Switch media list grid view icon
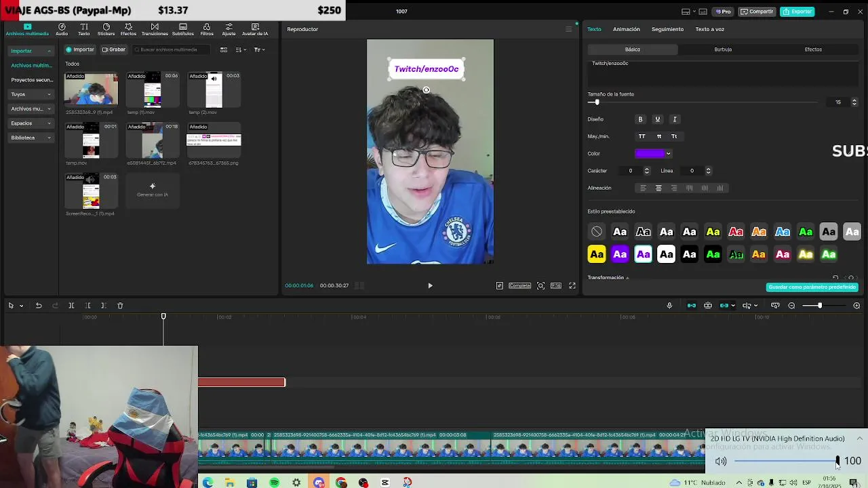The width and height of the screenshot is (868, 488). click(224, 49)
